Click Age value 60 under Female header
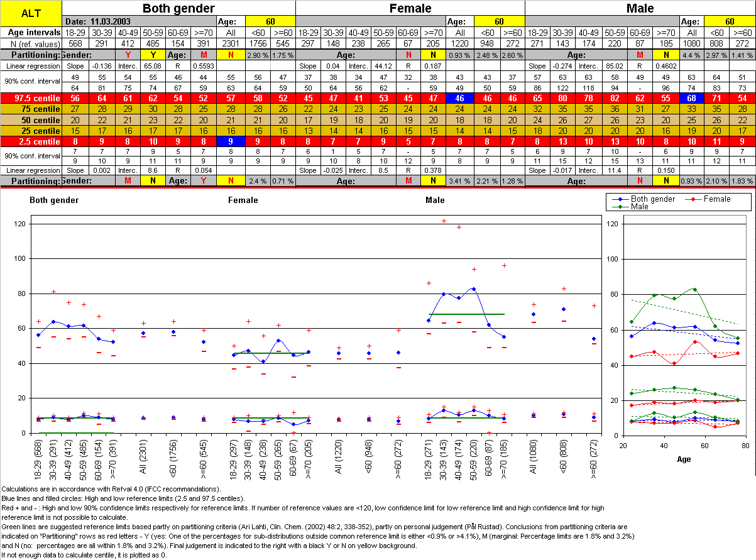This screenshot has width=756, height=560. (500, 21)
